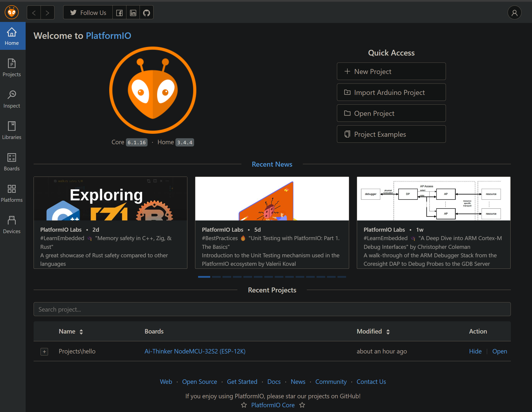Click the Search project input field
The image size is (532, 412).
click(x=272, y=309)
